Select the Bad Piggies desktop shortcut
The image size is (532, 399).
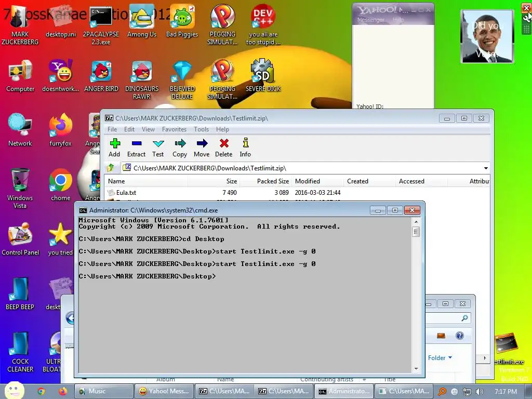click(x=182, y=21)
